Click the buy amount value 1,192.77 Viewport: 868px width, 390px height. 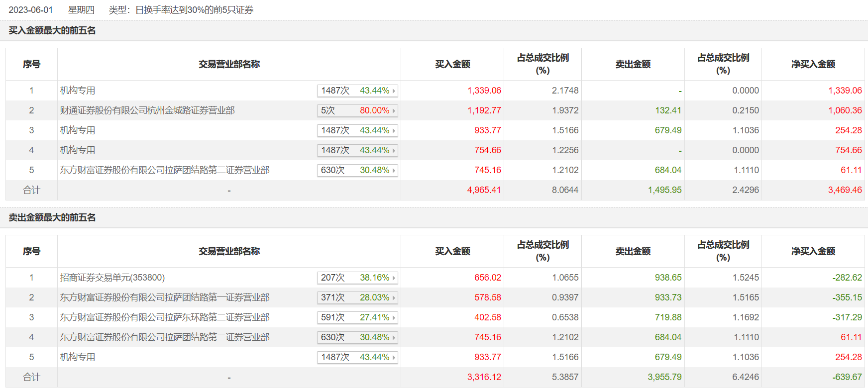pyautogui.click(x=484, y=110)
